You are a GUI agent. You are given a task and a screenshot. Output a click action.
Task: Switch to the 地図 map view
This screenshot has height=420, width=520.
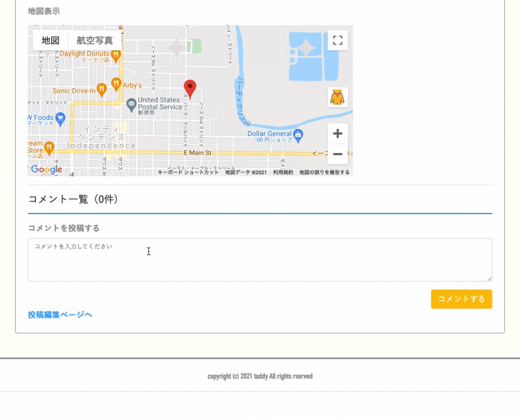[x=50, y=41]
